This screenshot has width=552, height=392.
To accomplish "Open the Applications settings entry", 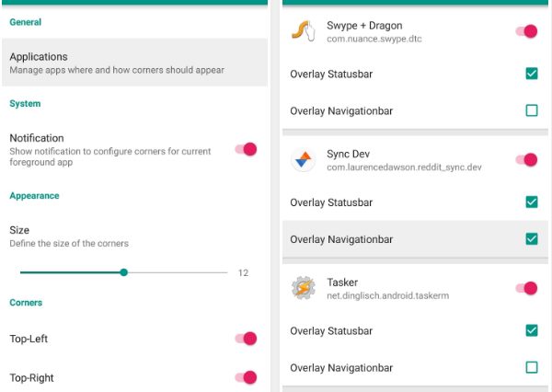I will (x=134, y=63).
